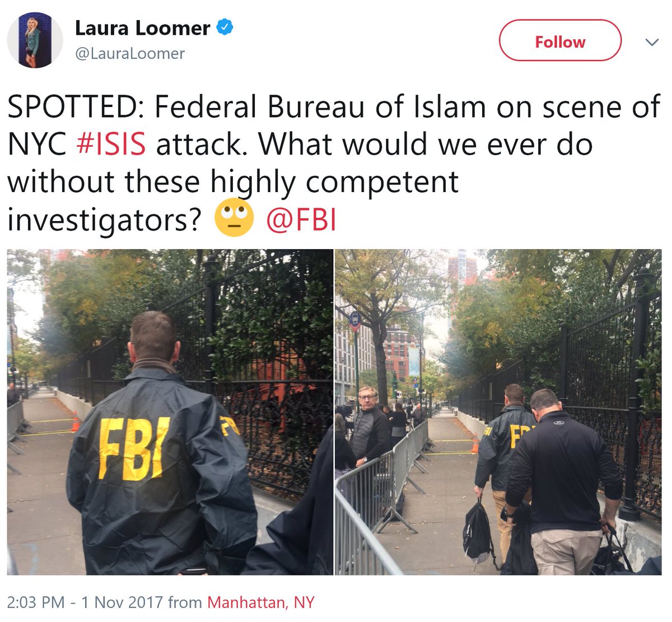Click the Follow button
The width and height of the screenshot is (672, 622).
tap(560, 41)
